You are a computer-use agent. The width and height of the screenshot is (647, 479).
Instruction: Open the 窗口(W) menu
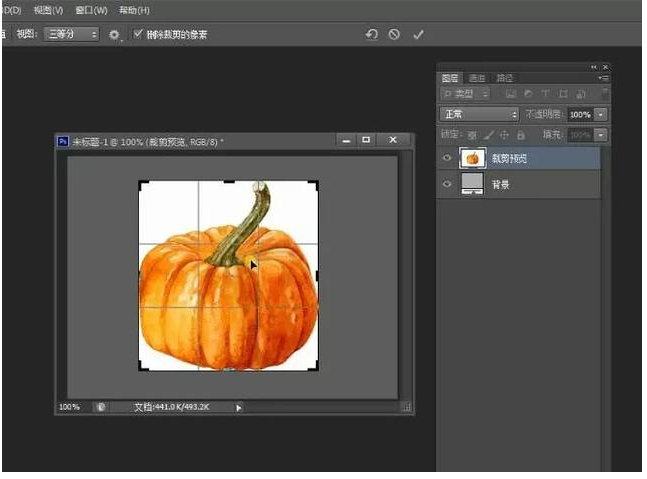(91, 10)
